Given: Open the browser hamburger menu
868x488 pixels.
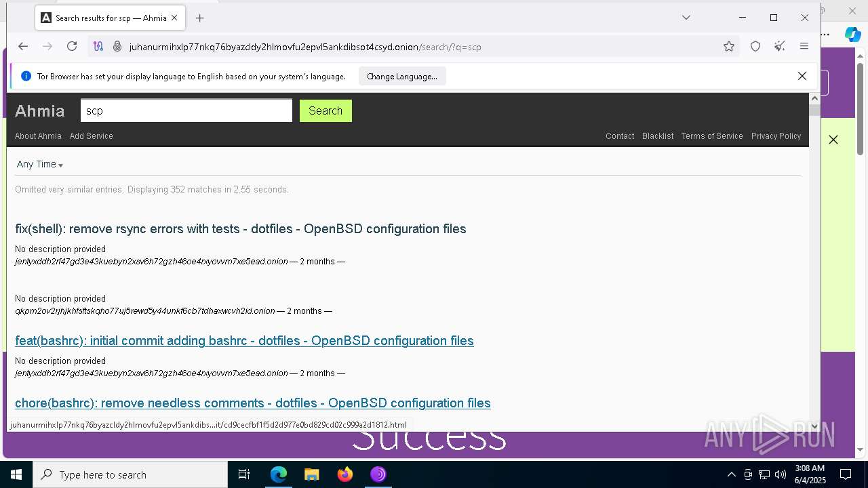Looking at the screenshot, I should 804,46.
